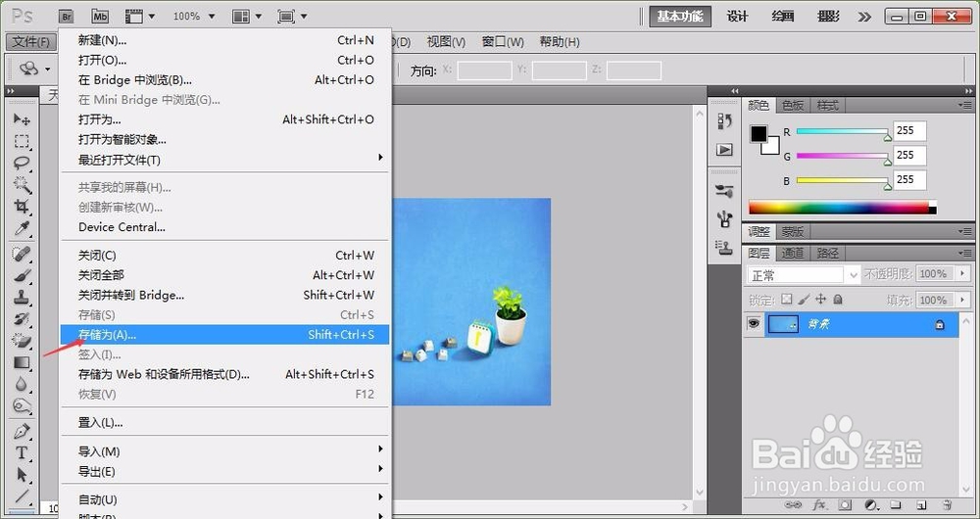Image resolution: width=980 pixels, height=519 pixels.
Task: Open the brush-in-cup Brush panel icon
Action: tap(724, 219)
